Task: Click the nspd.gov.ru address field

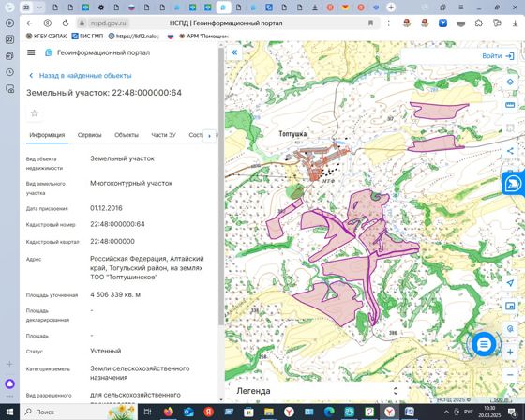Action: (108, 23)
